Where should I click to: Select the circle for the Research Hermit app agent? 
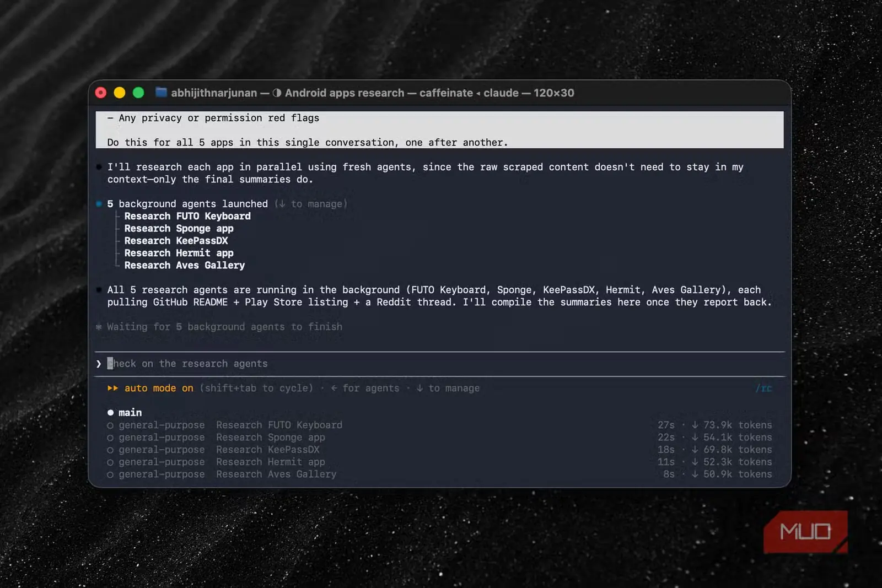(110, 462)
